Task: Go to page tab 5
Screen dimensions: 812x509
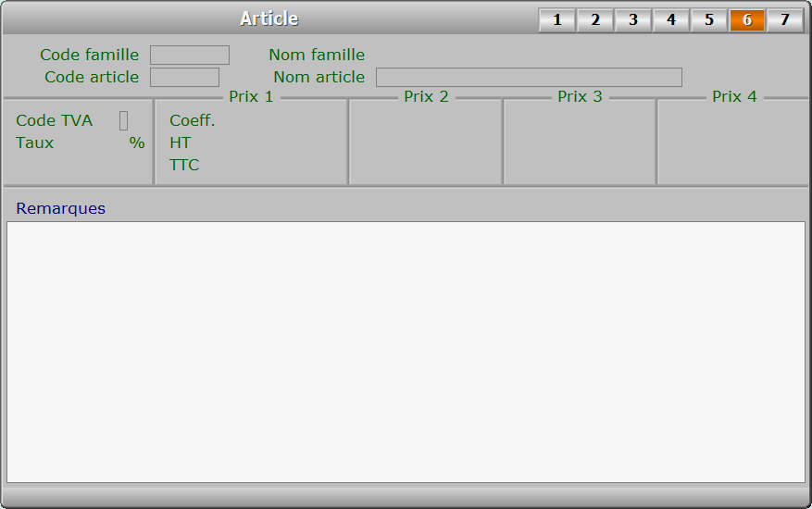Action: tap(709, 20)
